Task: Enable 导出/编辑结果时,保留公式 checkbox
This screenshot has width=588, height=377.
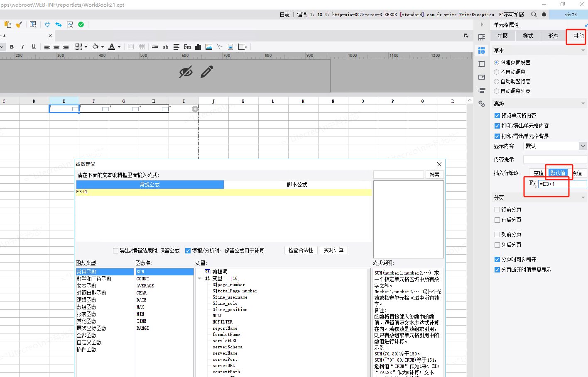Action: pos(115,251)
